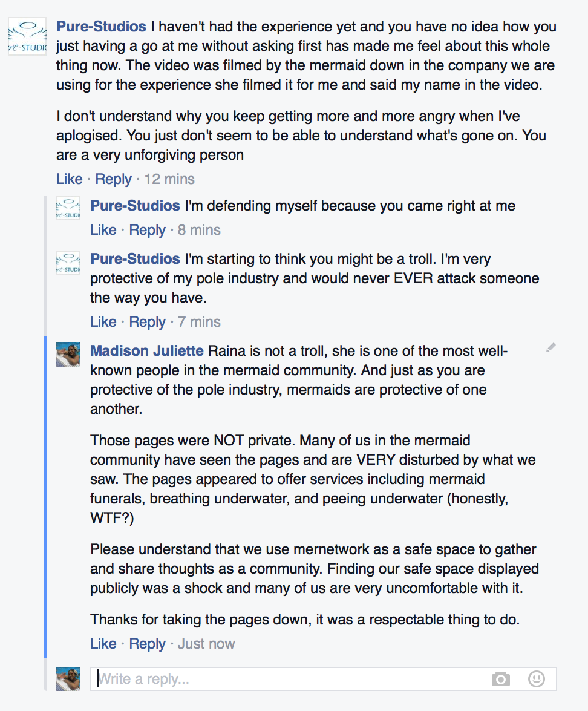Click Pure-Studios avatar beside 'I'm defending myself' reply
The width and height of the screenshot is (588, 711).
pyautogui.click(x=68, y=208)
